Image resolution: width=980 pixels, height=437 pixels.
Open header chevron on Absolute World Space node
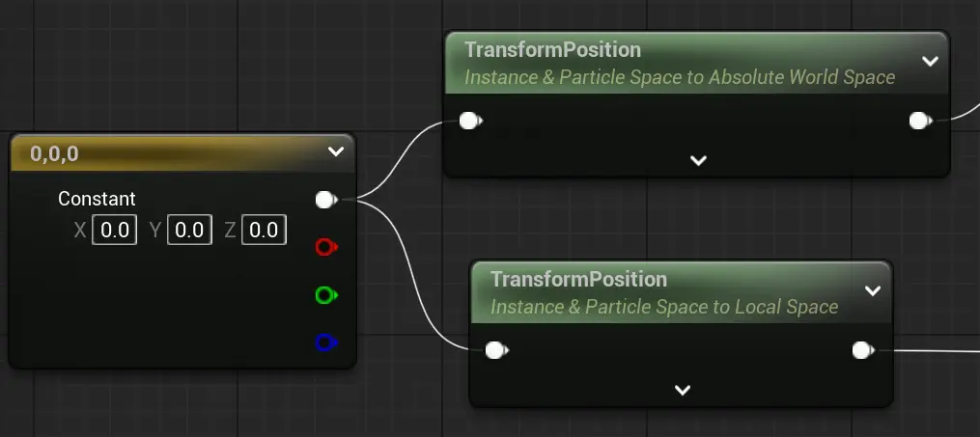(x=929, y=62)
